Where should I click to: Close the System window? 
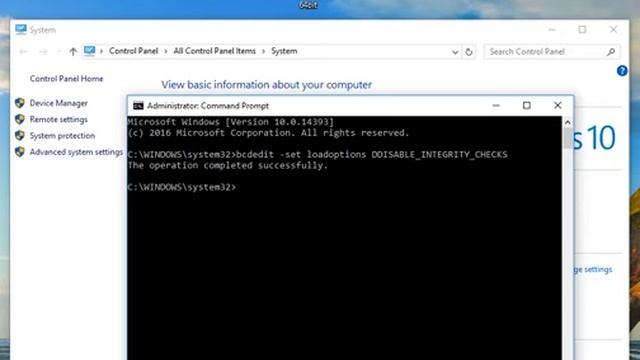coord(613,30)
